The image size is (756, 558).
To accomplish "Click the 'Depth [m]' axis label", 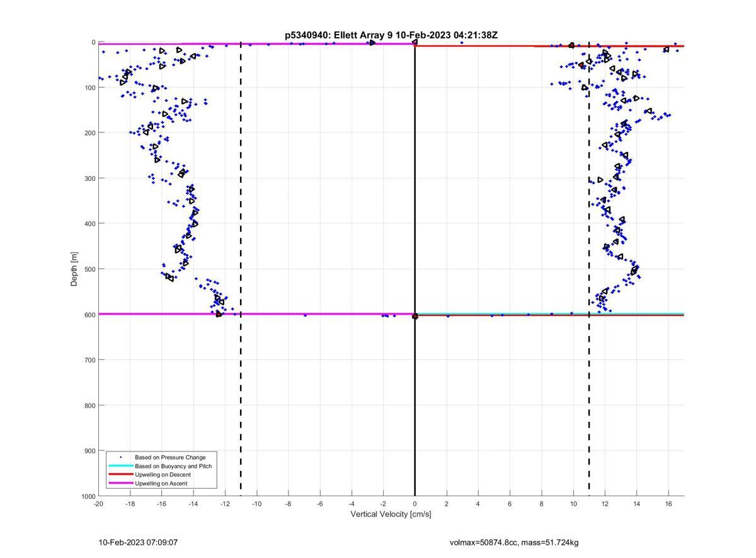I will coord(74,269).
